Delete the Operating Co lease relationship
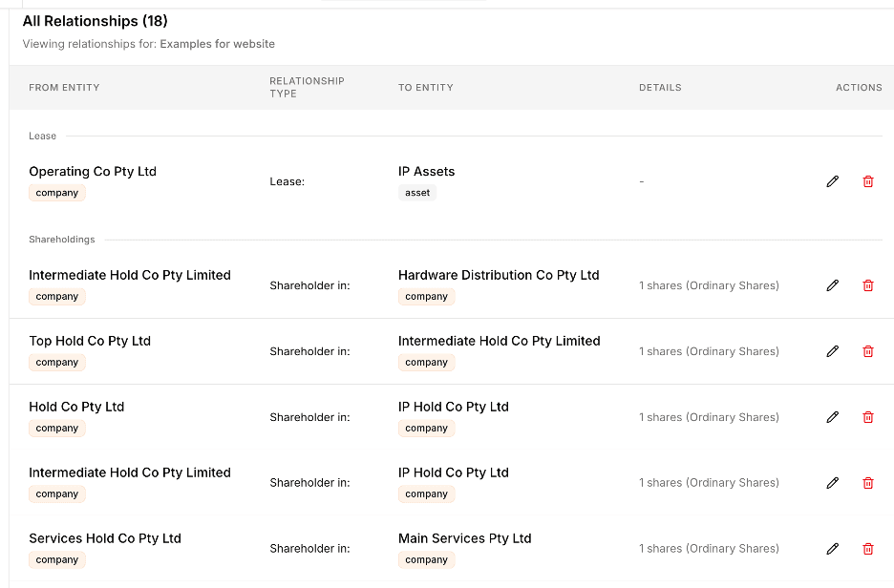The image size is (894, 588). [x=867, y=181]
